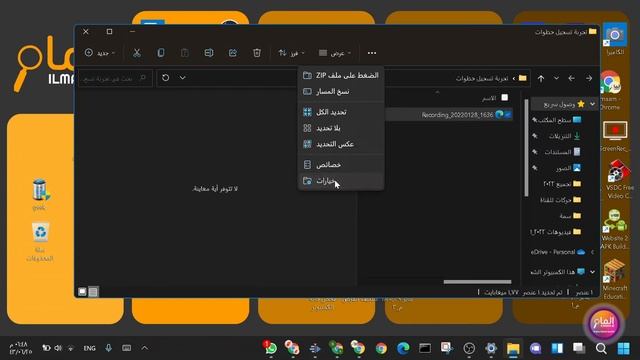640x360 pixels.
Task: Click the Share icon in Explorer toolbar
Action: (x=233, y=53)
